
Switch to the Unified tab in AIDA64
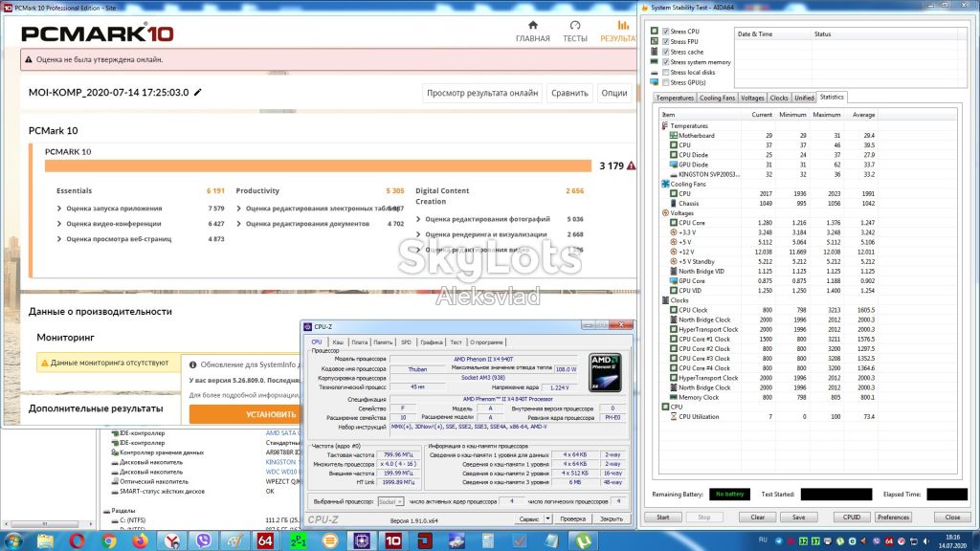(x=804, y=98)
